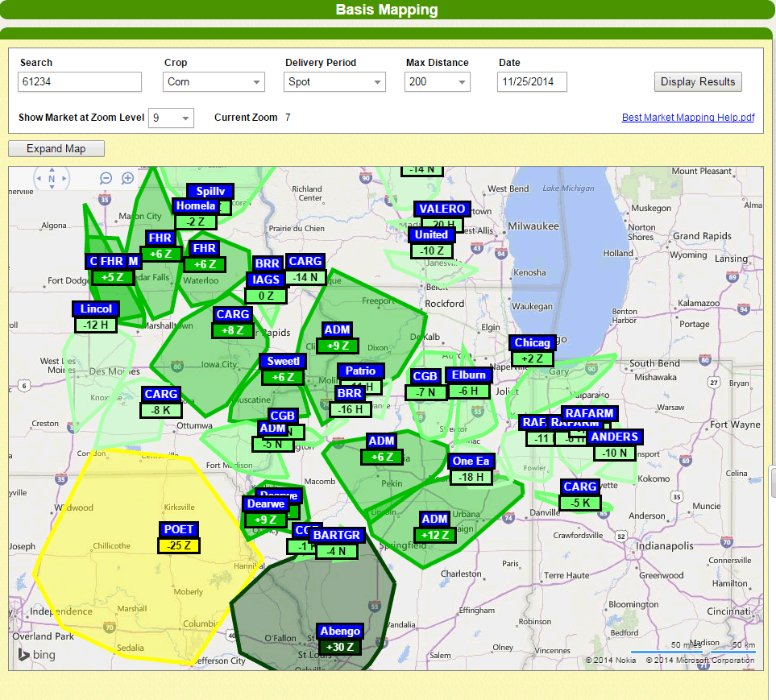Click the Grand Rapids city label
This screenshot has width=776, height=700.
[x=702, y=236]
